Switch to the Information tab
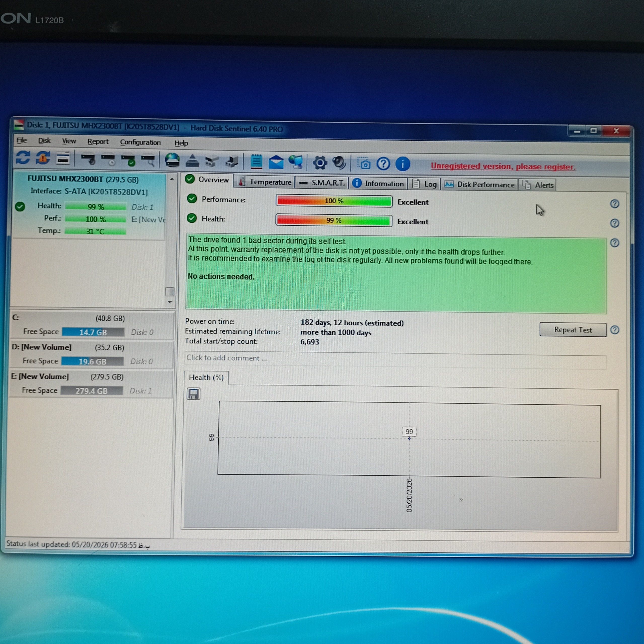 coord(379,184)
